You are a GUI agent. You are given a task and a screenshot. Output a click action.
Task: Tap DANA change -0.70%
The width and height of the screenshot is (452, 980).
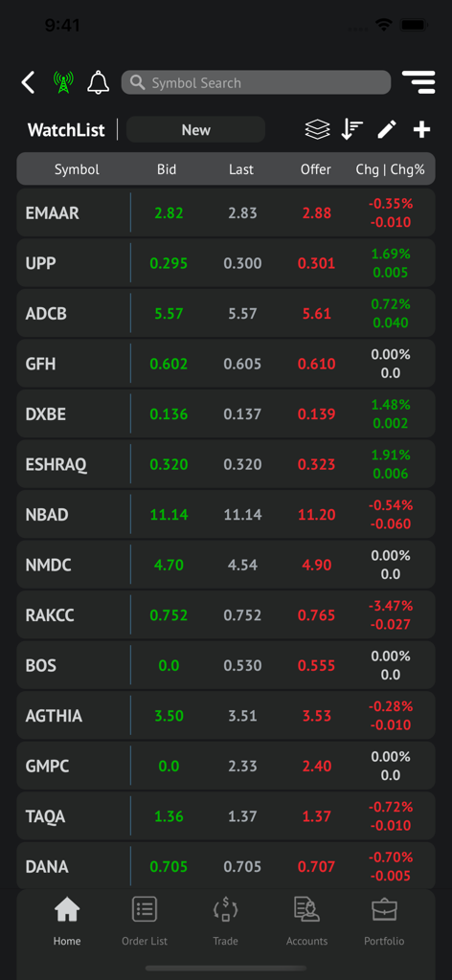tap(391, 857)
